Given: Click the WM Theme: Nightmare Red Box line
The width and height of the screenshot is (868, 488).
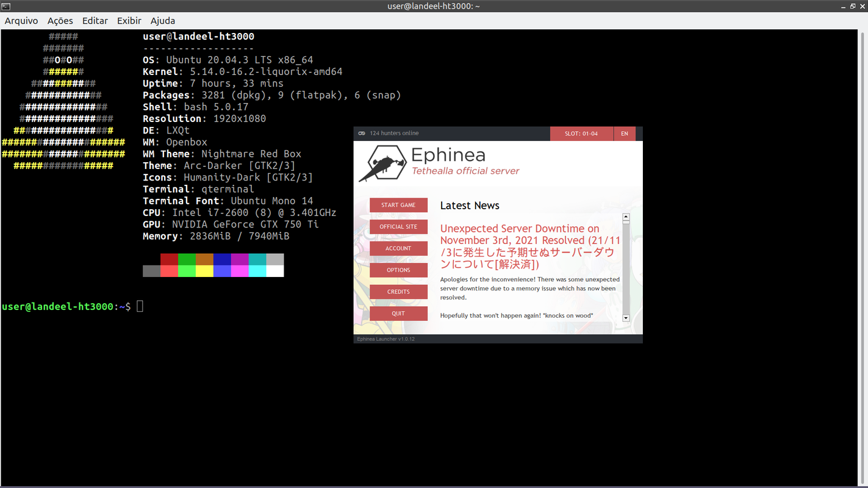Looking at the screenshot, I should pyautogui.click(x=222, y=154).
